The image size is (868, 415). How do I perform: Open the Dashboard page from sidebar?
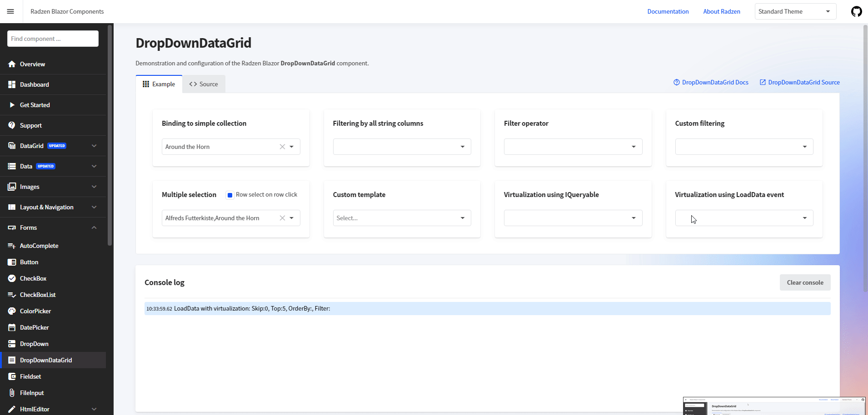(34, 84)
